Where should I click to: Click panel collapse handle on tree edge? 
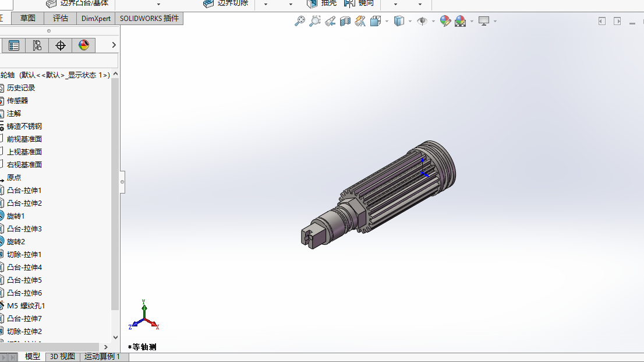coord(122,182)
